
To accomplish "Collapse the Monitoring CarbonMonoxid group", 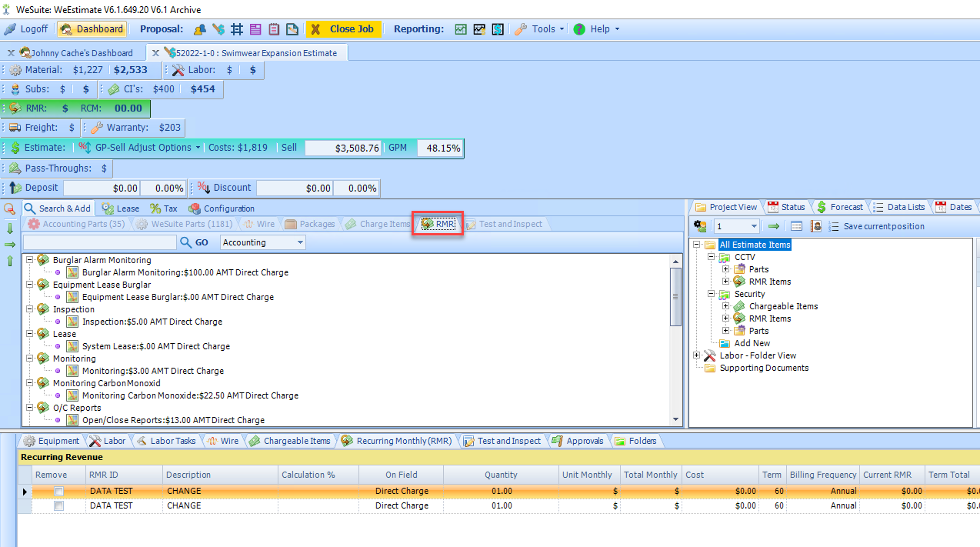I will tap(30, 383).
